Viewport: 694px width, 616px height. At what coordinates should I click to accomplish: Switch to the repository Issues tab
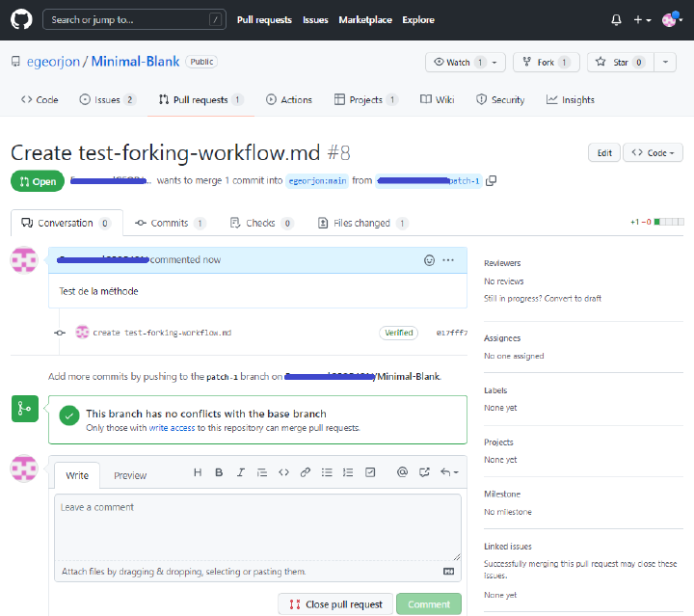coord(108,100)
